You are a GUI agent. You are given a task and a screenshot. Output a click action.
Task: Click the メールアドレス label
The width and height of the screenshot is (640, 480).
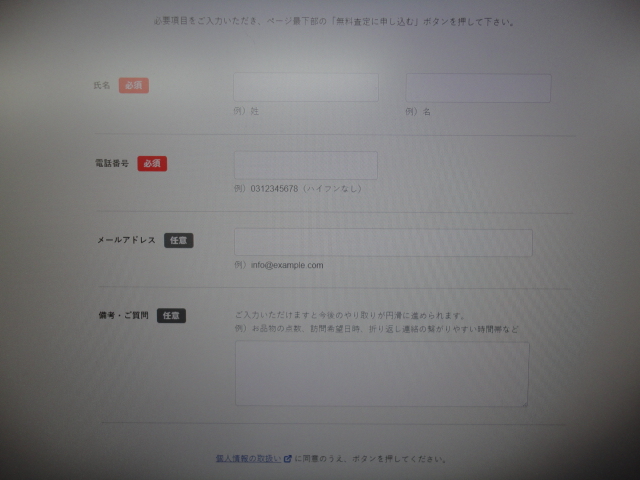[x=127, y=240]
